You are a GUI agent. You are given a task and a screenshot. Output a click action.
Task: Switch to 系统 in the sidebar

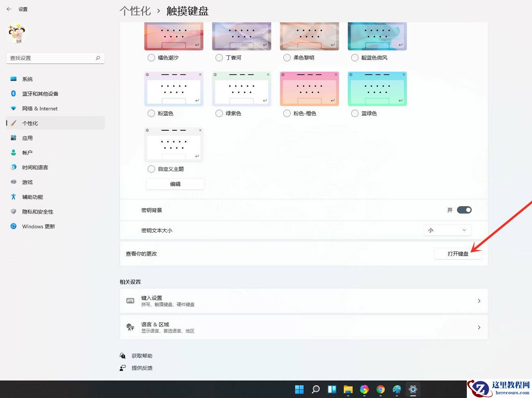point(27,79)
